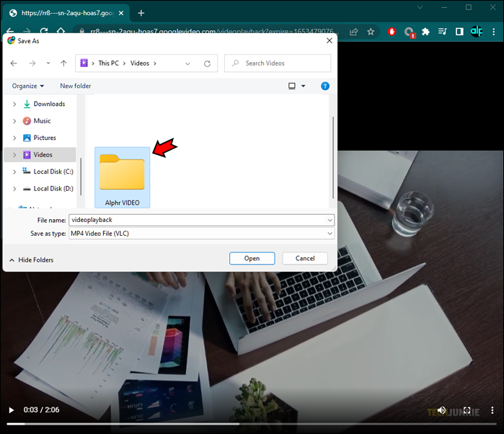Go back in Save As dialog

pos(14,63)
